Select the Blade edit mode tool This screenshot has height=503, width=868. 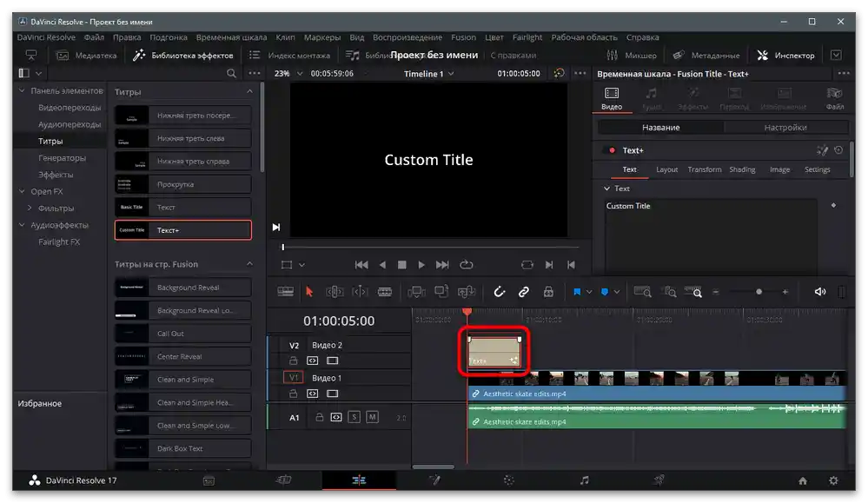click(385, 292)
